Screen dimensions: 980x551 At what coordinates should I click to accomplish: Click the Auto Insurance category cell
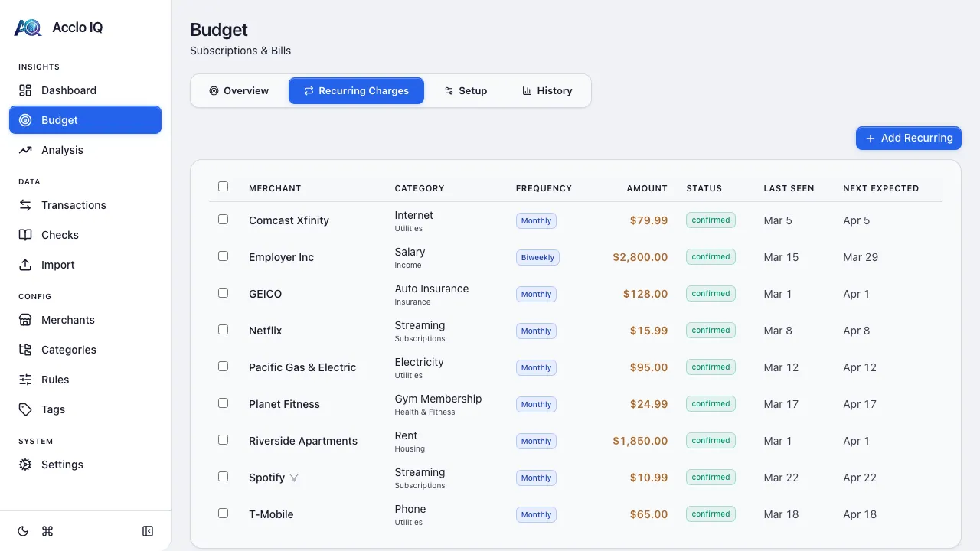click(x=432, y=294)
